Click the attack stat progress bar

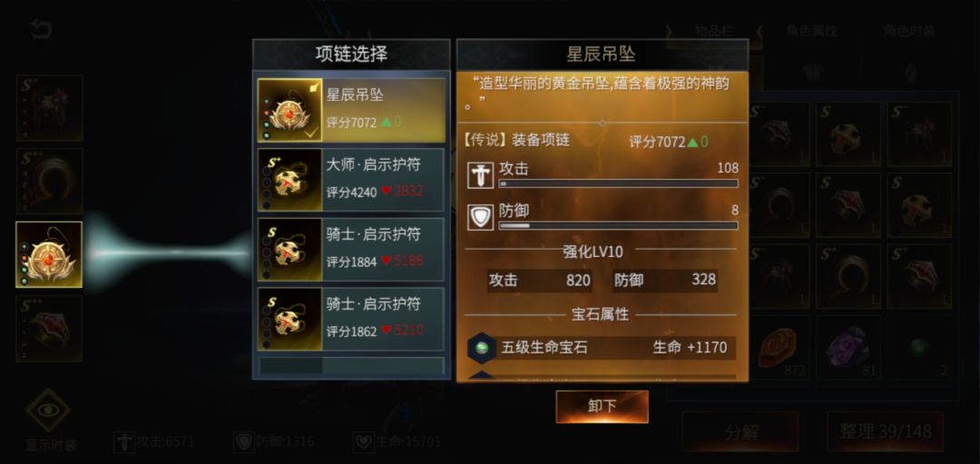618,183
